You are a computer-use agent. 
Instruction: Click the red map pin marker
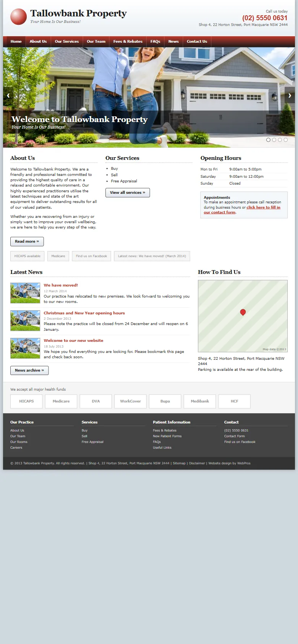(243, 312)
